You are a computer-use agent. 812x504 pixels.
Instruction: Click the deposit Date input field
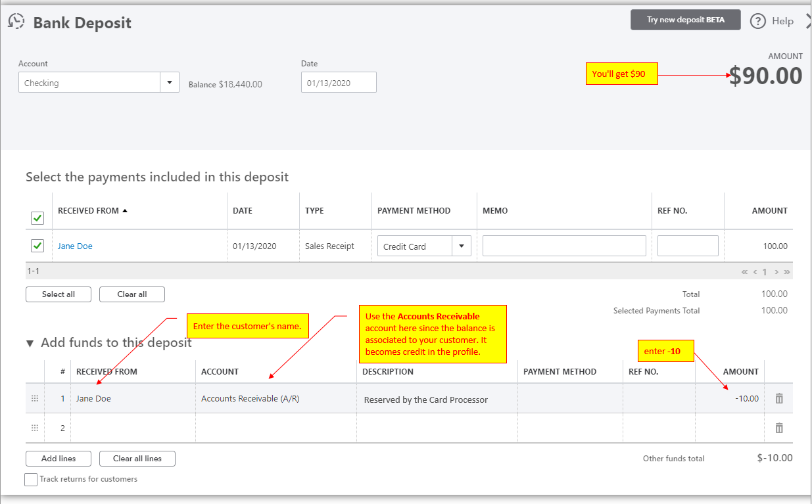[339, 83]
